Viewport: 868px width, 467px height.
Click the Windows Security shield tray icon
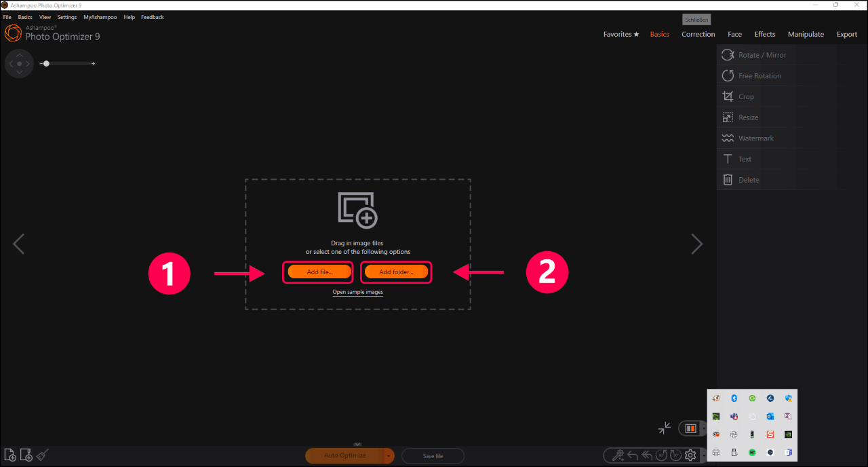pyautogui.click(x=789, y=398)
